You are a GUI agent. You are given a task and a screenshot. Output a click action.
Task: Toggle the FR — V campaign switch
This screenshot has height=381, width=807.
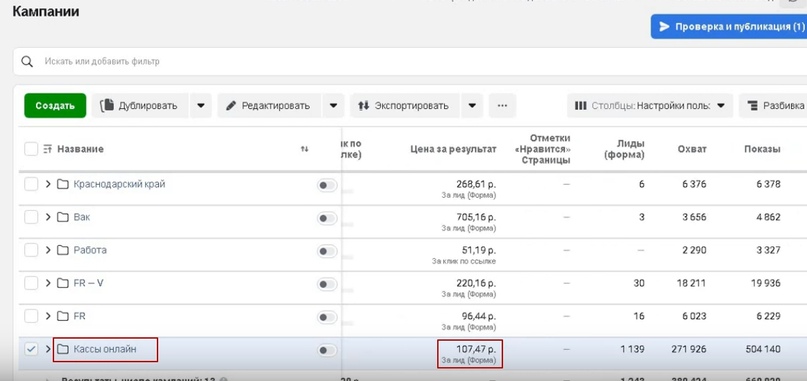tap(327, 284)
